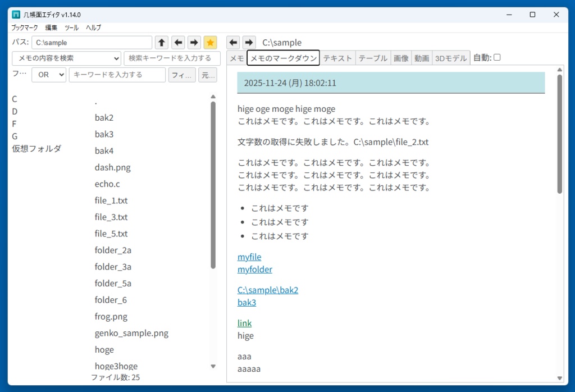Click file list scroll up arrow
Viewport: 575px width, 392px height.
tap(213, 97)
